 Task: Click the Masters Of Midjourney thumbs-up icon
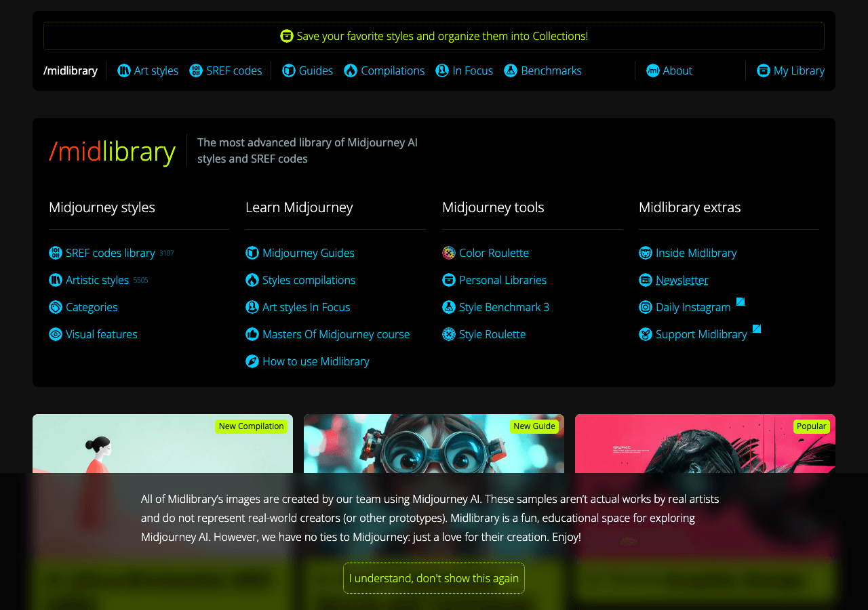252,334
